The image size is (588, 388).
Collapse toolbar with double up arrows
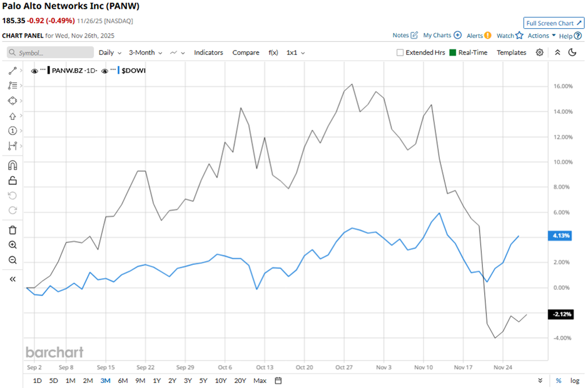tap(557, 52)
